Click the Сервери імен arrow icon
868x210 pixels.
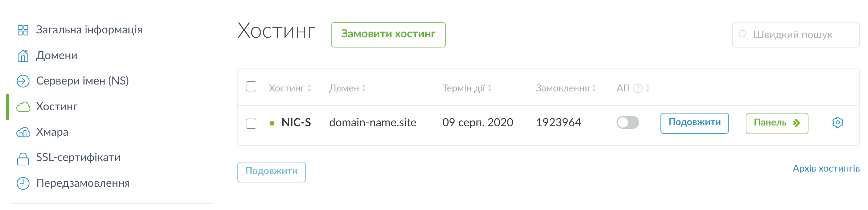[x=23, y=81]
